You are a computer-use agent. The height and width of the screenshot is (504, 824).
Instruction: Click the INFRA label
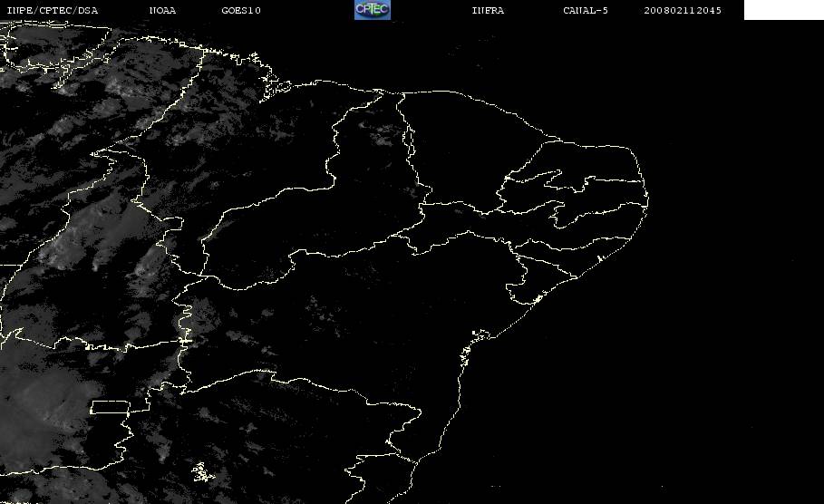coord(489,11)
